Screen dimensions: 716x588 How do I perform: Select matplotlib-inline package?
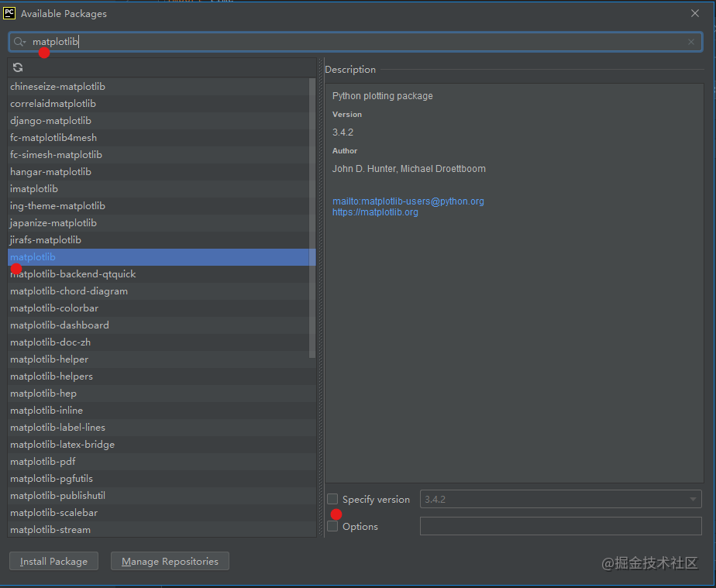[162, 411]
